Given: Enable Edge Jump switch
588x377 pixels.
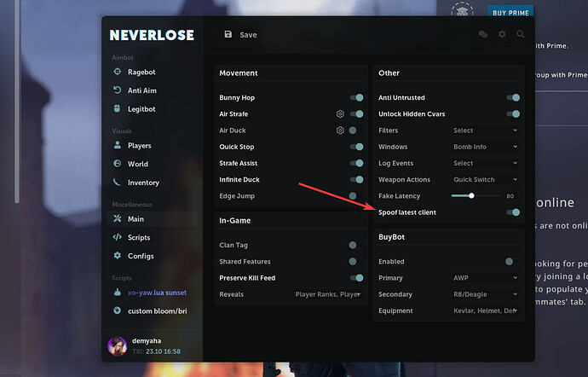Looking at the screenshot, I should [354, 195].
